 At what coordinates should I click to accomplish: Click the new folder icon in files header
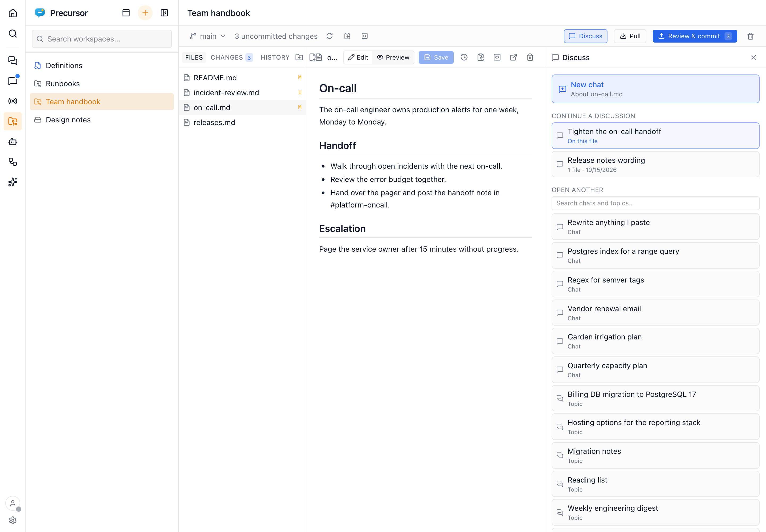tap(299, 57)
